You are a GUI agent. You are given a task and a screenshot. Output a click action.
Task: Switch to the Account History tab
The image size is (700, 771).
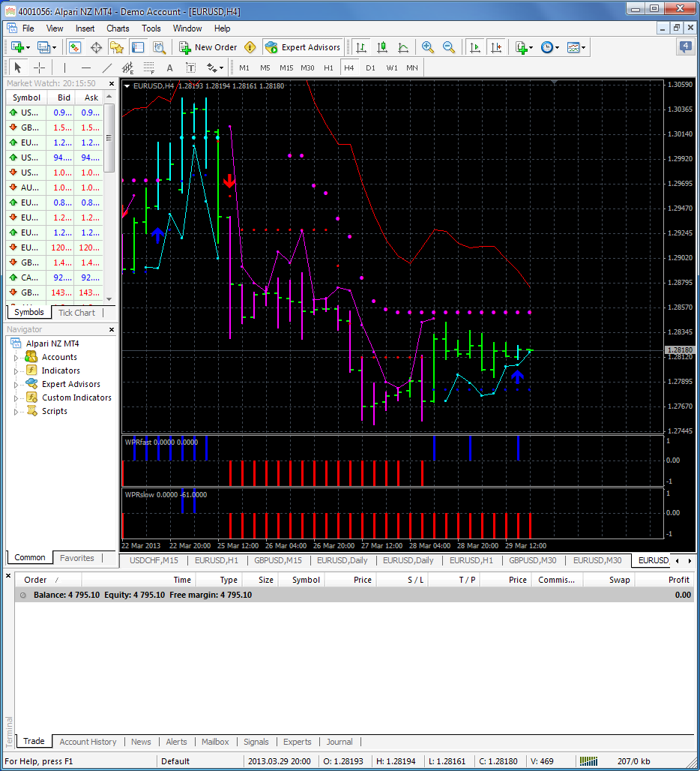pos(88,742)
